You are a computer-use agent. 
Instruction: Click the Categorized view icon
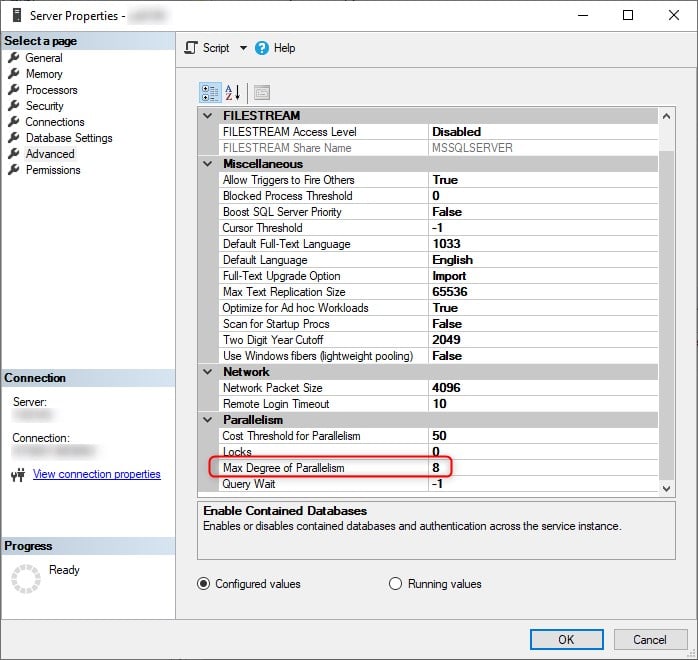pos(210,93)
